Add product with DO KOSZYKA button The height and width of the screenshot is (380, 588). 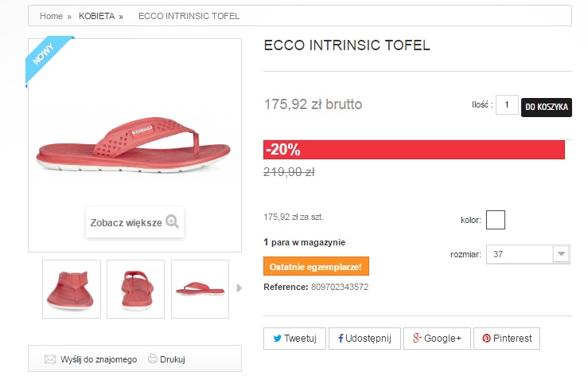(x=546, y=107)
